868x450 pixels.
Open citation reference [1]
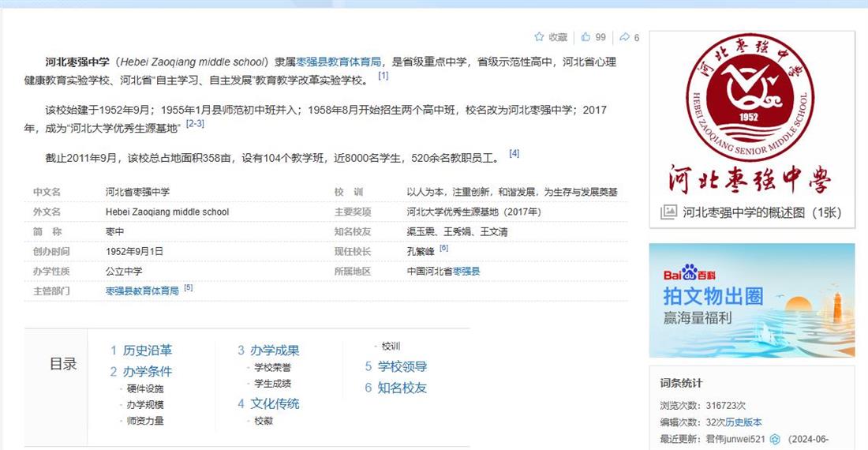[383, 75]
